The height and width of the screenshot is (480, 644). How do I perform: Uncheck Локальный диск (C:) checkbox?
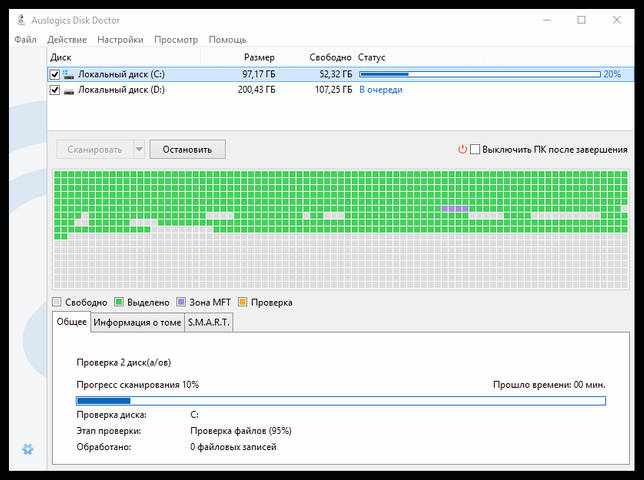[x=55, y=74]
